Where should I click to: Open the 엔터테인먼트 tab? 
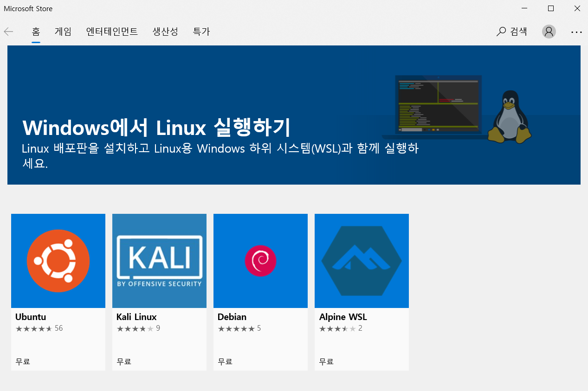pyautogui.click(x=112, y=32)
